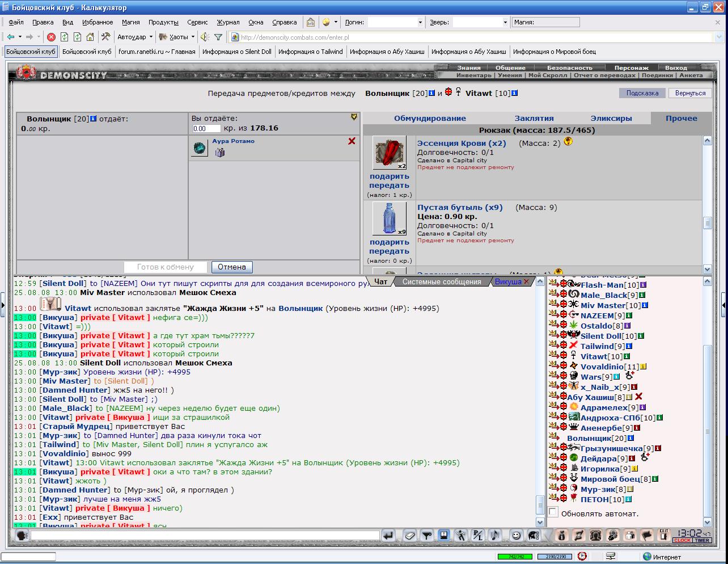
Task: Open the Безопасность top navigation tab
Action: click(x=569, y=68)
